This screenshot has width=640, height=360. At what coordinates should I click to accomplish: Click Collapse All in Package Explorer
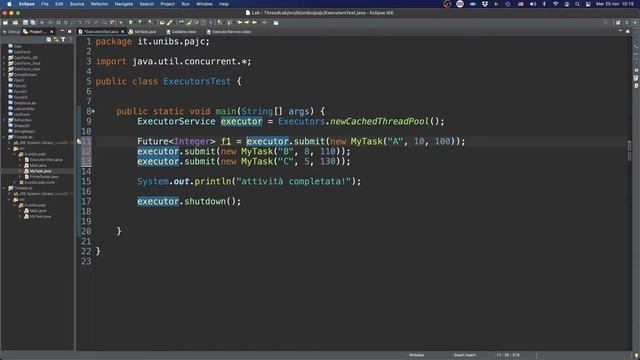pos(49,40)
